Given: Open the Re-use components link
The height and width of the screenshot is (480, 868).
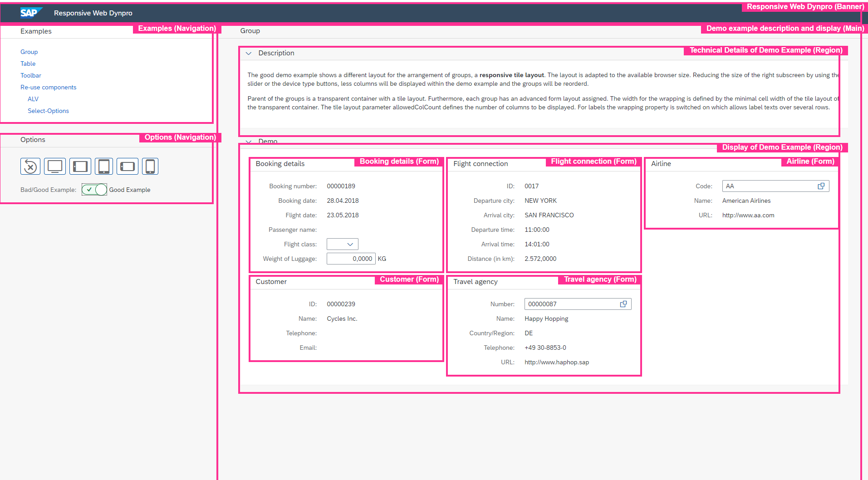Looking at the screenshot, I should (48, 87).
